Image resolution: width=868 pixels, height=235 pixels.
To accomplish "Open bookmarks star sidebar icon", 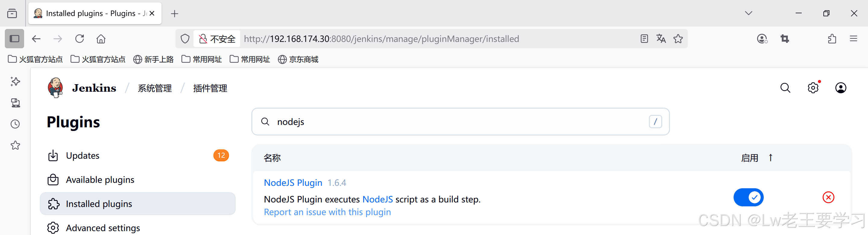I will 15,145.
